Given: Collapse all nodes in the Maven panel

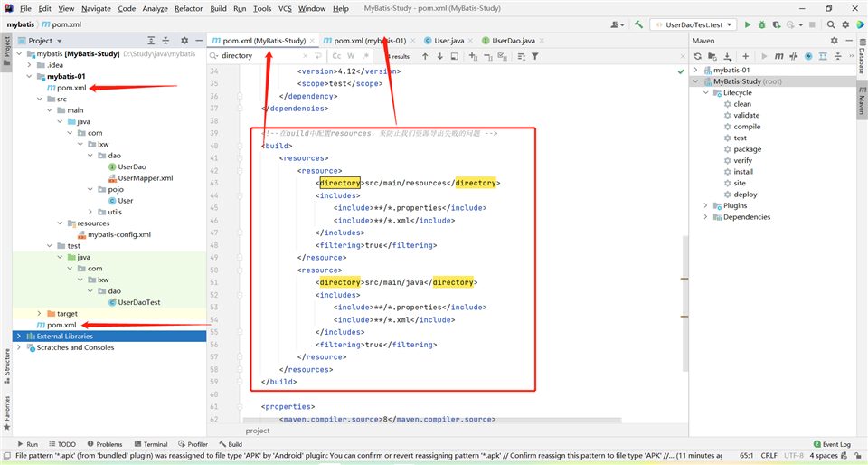Looking at the screenshot, I should [x=837, y=56].
